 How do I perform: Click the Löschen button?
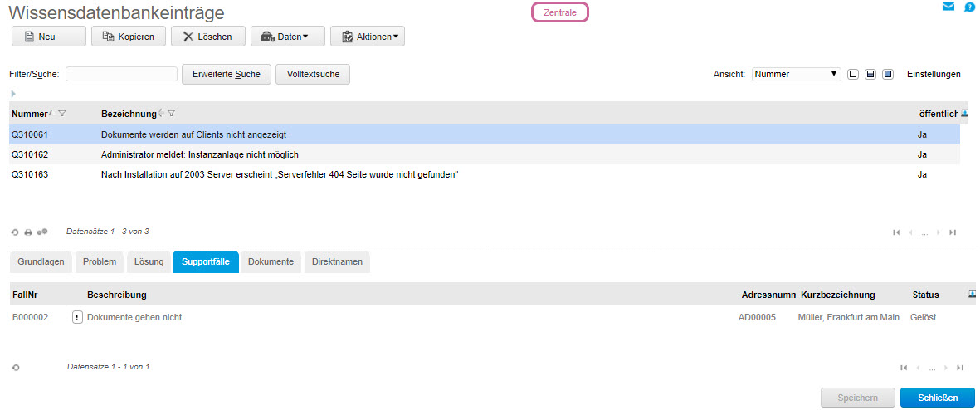(208, 37)
